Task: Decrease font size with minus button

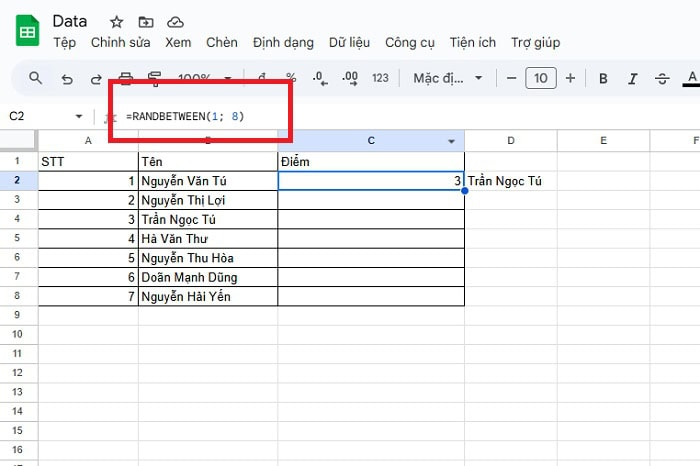Action: click(x=511, y=78)
